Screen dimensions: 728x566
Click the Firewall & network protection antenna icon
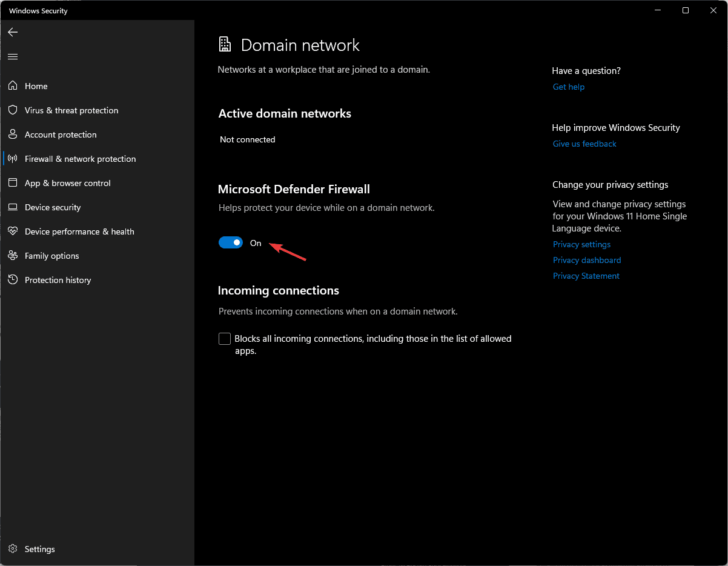click(x=13, y=159)
